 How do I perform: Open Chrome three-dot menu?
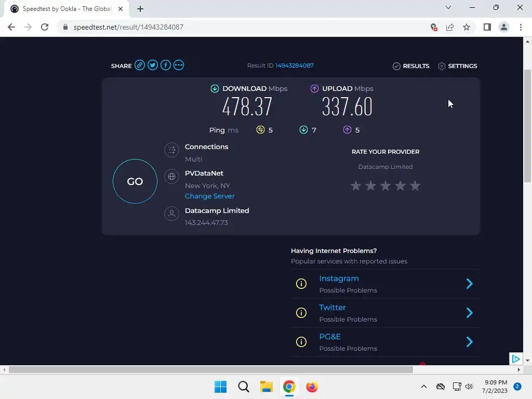click(521, 27)
